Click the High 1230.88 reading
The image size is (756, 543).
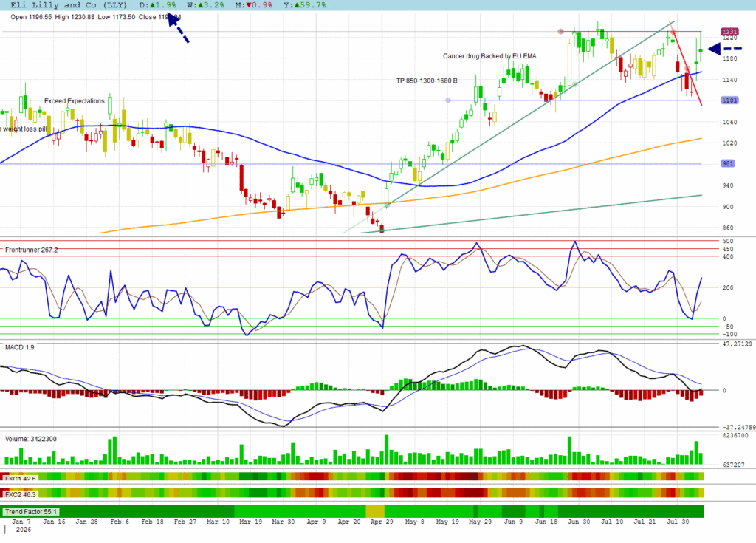(x=75, y=17)
